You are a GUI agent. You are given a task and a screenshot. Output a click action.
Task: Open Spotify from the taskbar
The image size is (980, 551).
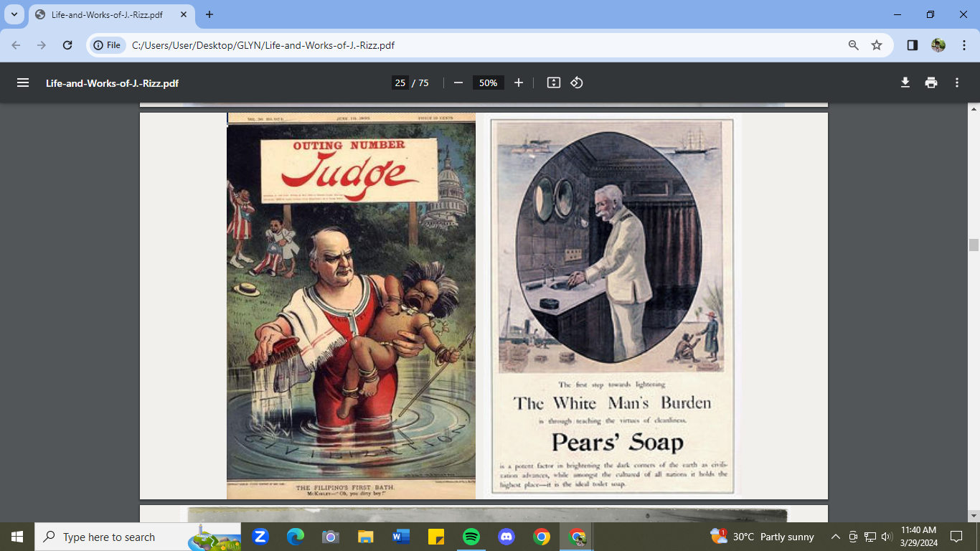[x=471, y=537]
